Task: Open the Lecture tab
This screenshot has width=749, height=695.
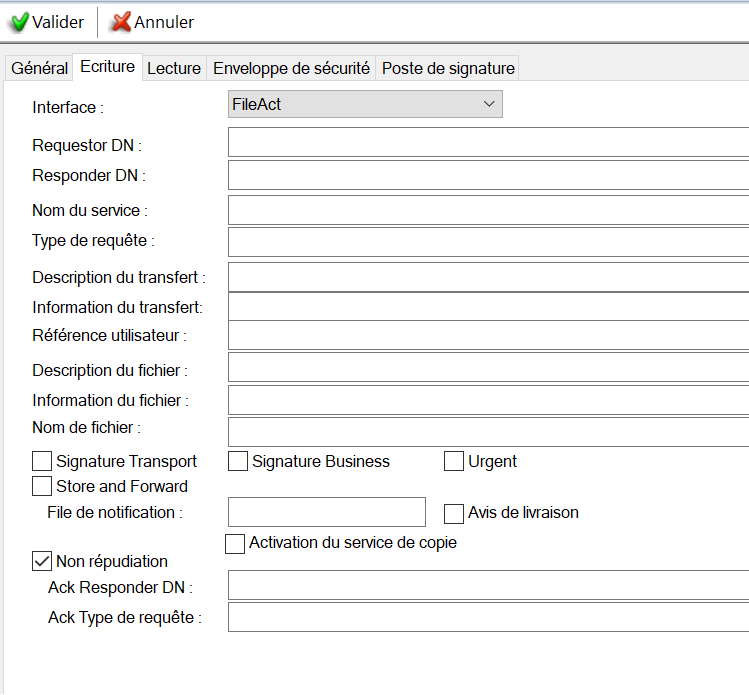Action: [174, 68]
